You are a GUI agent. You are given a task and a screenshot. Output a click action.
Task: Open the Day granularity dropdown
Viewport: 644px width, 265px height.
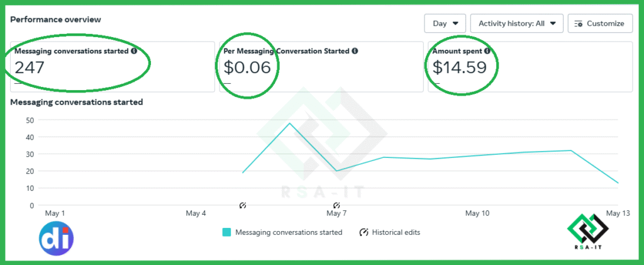point(445,23)
